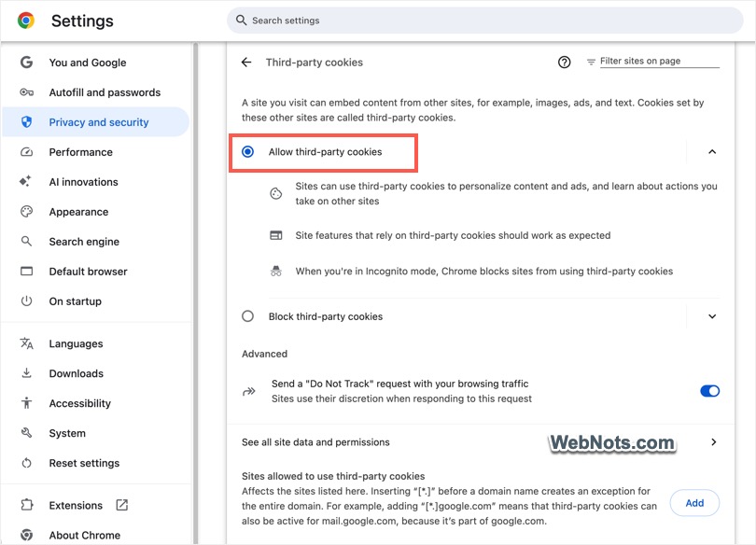
Task: Collapse the Allow third-party cookies section chevron
Action: [x=712, y=152]
